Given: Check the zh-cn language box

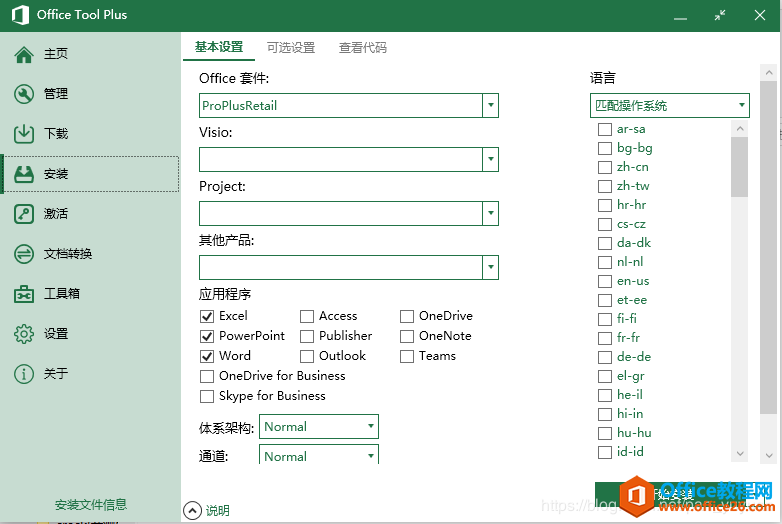Looking at the screenshot, I should tap(605, 167).
